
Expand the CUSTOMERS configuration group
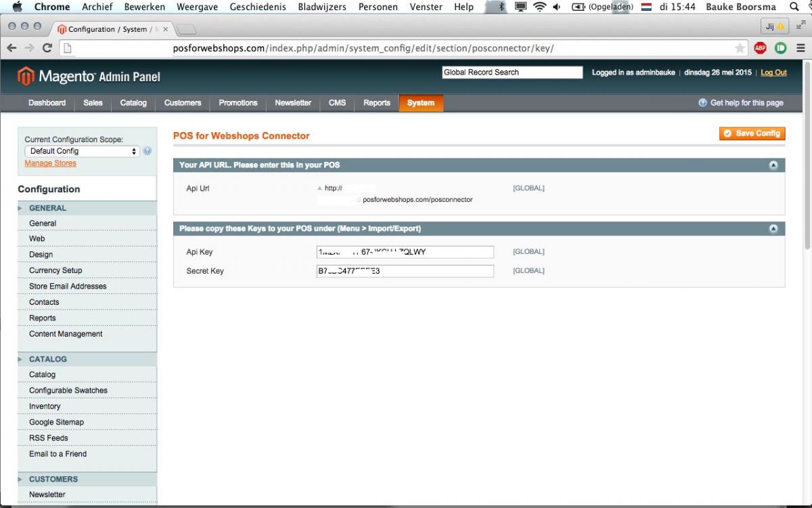click(87, 479)
